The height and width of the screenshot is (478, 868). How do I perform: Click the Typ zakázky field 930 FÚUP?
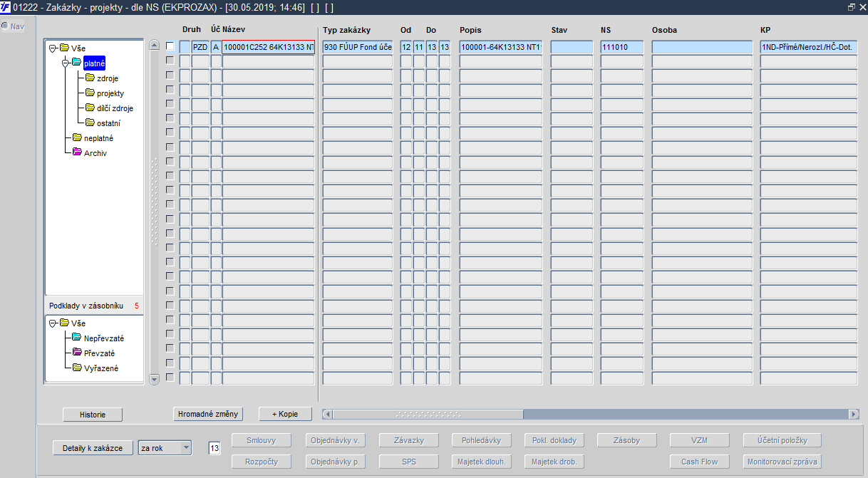[x=358, y=47]
